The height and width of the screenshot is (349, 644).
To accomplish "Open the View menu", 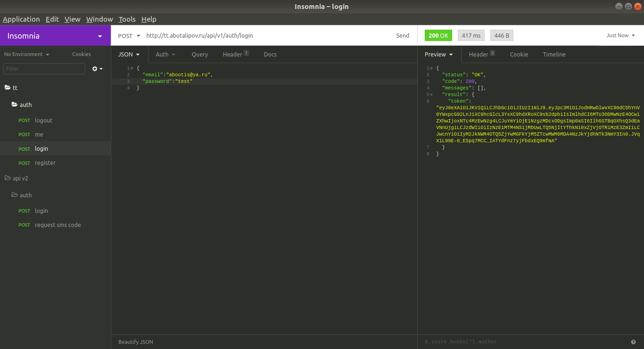I will [x=73, y=19].
